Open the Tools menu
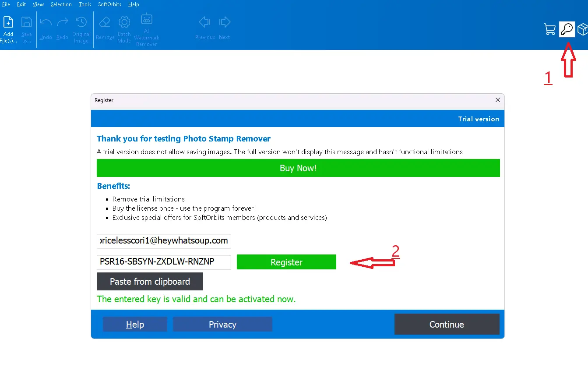Screen dimensions: 588x392 85,4
